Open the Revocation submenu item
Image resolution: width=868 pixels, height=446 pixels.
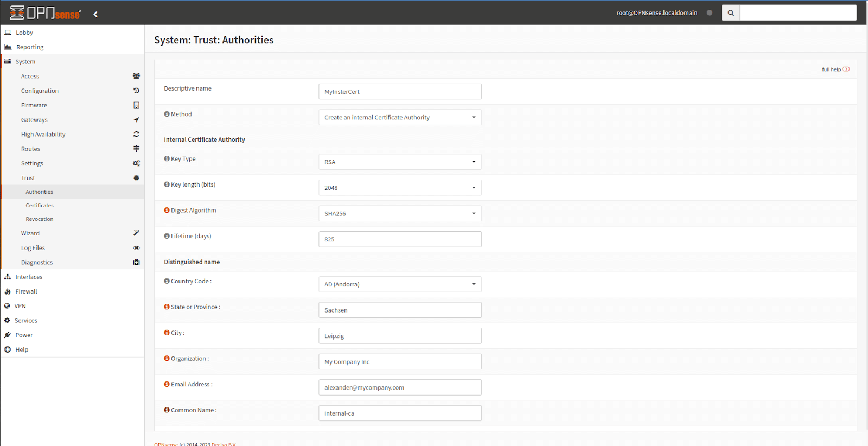tap(40, 219)
